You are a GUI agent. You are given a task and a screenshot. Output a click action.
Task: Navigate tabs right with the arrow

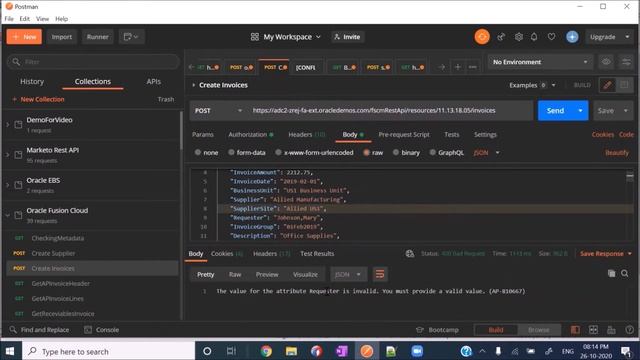[442, 67]
